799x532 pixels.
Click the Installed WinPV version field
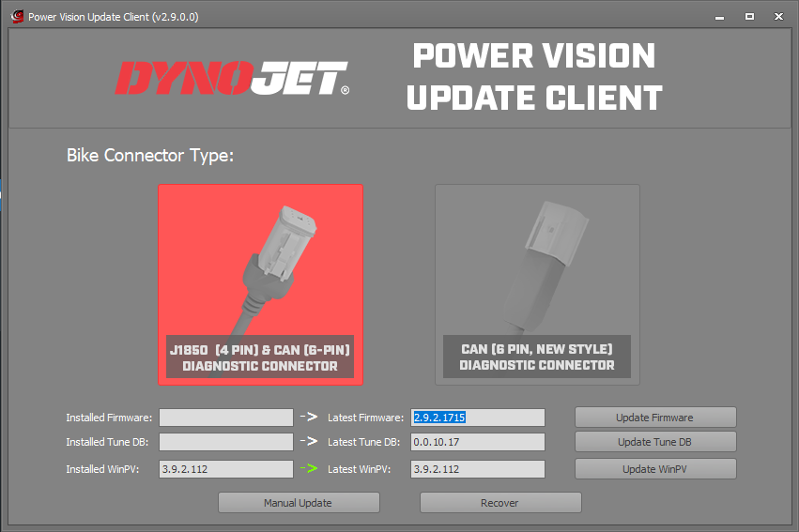click(225, 469)
